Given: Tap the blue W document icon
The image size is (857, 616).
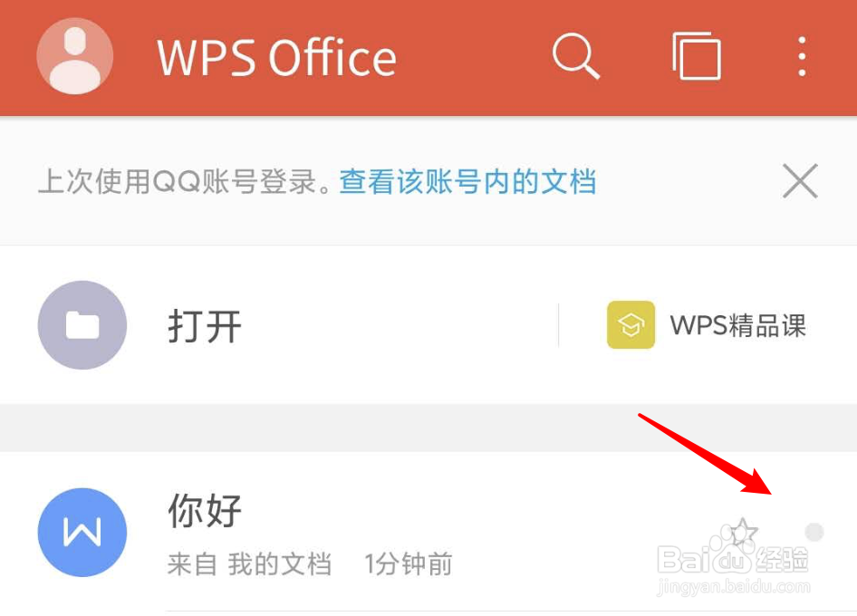Looking at the screenshot, I should (82, 533).
